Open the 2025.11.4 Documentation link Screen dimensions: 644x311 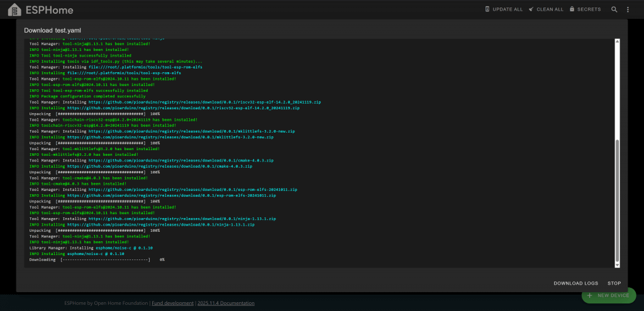click(226, 303)
